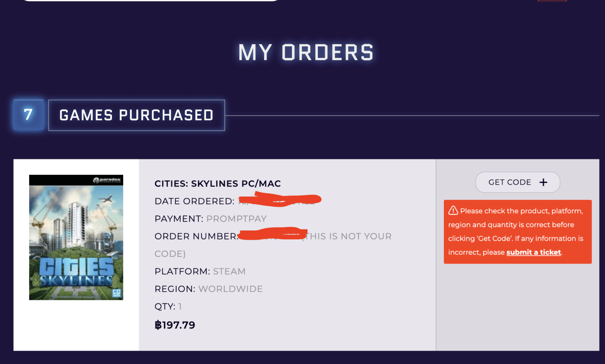The image size is (605, 364).
Task: Click the CITIES: SKYLINES PC/MAC product title
Action: point(217,183)
